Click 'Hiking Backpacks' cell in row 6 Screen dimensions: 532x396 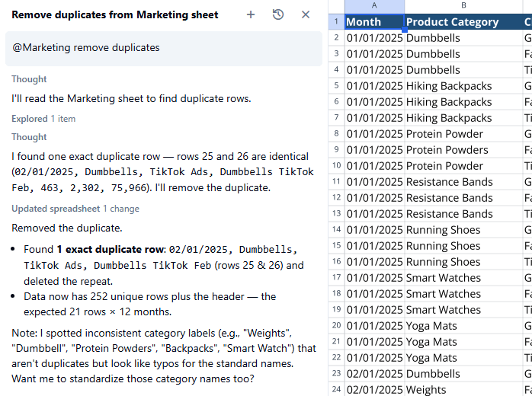[x=463, y=102]
